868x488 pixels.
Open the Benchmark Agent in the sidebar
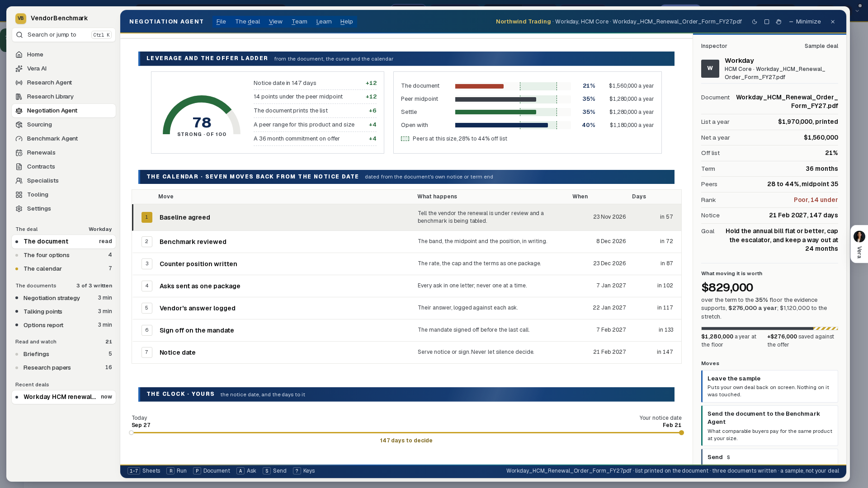pyautogui.click(x=64, y=139)
